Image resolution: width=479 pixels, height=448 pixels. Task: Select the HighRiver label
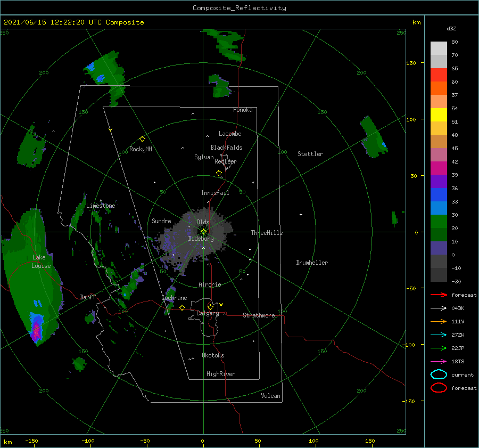221,374
